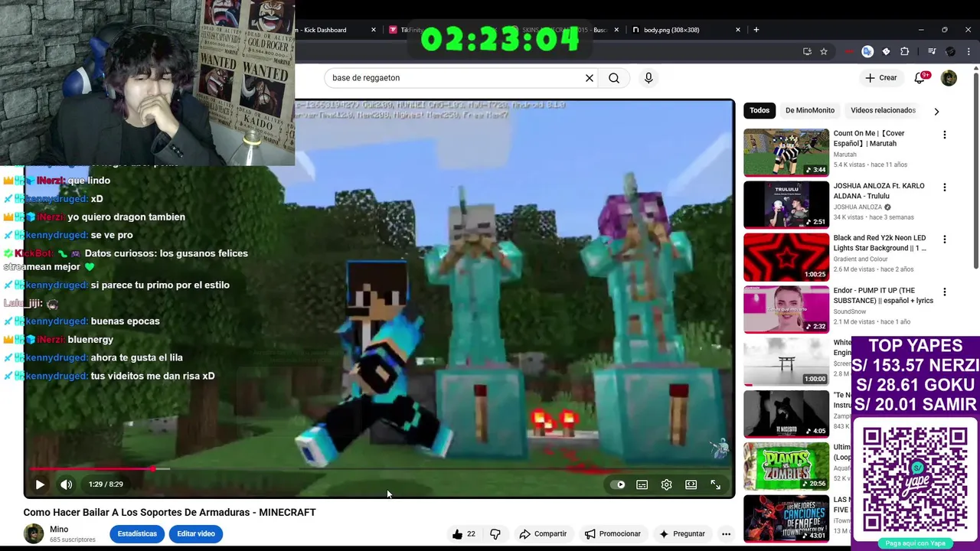Open the YouTube account avatar menu
This screenshot has height=551, width=980.
[x=949, y=78]
